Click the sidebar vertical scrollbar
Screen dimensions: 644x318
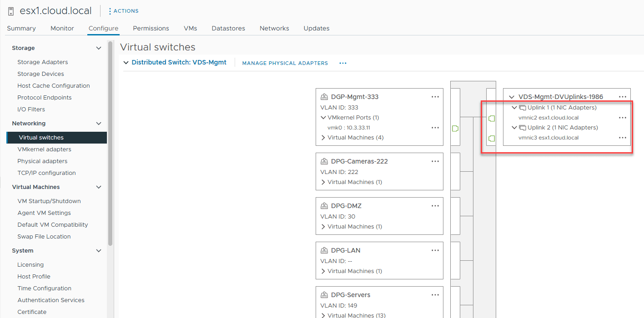[x=110, y=143]
